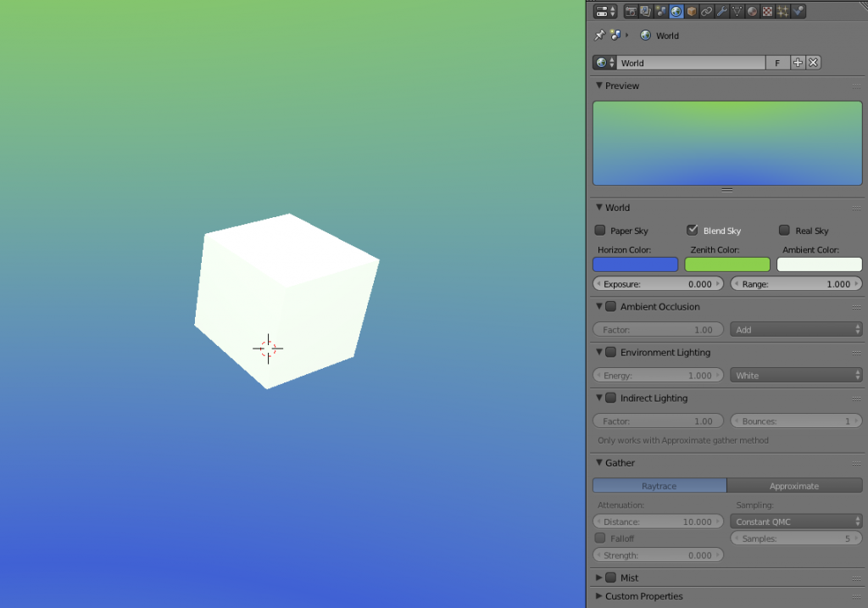Open the Material properties sphere tab
This screenshot has width=868, height=608.
click(752, 12)
